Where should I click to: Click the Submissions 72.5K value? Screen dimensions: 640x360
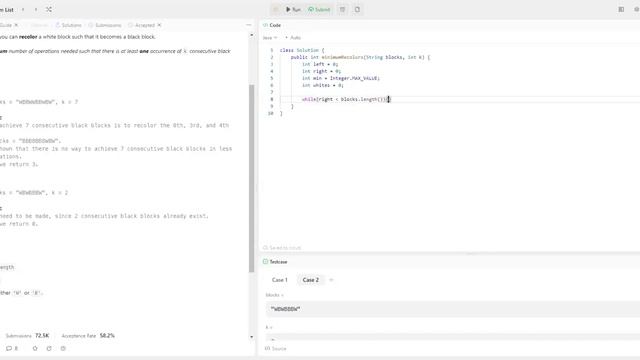click(x=42, y=336)
